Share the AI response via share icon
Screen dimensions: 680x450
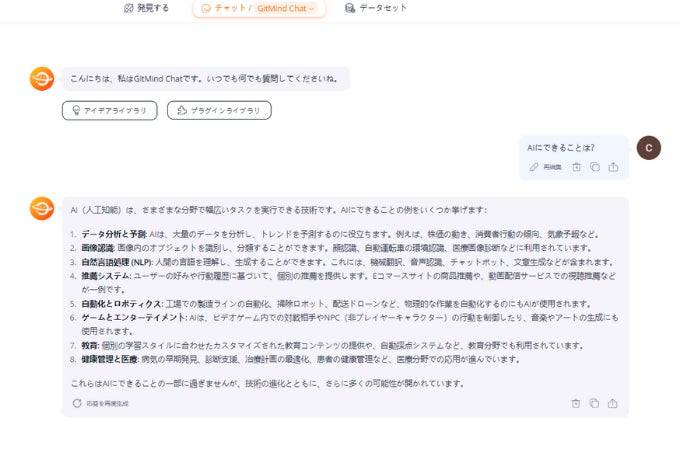(613, 403)
